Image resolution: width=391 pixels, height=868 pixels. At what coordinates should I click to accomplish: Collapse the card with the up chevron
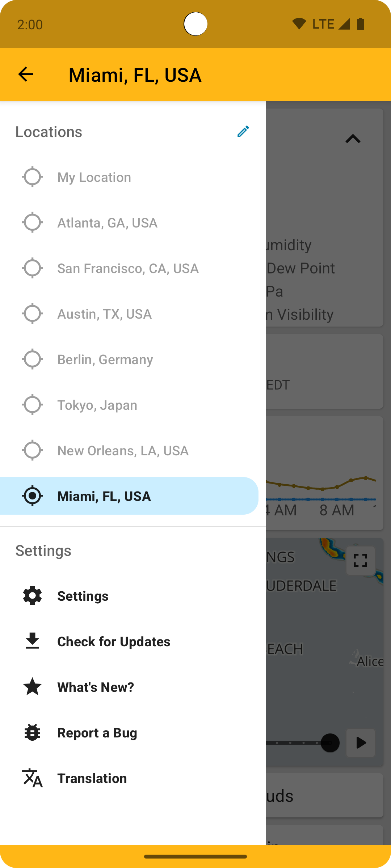point(353,139)
